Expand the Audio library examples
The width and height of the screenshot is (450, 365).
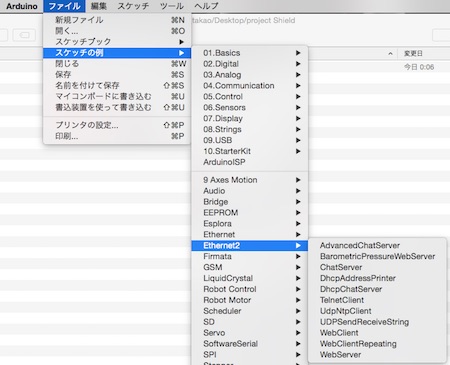tap(250, 191)
